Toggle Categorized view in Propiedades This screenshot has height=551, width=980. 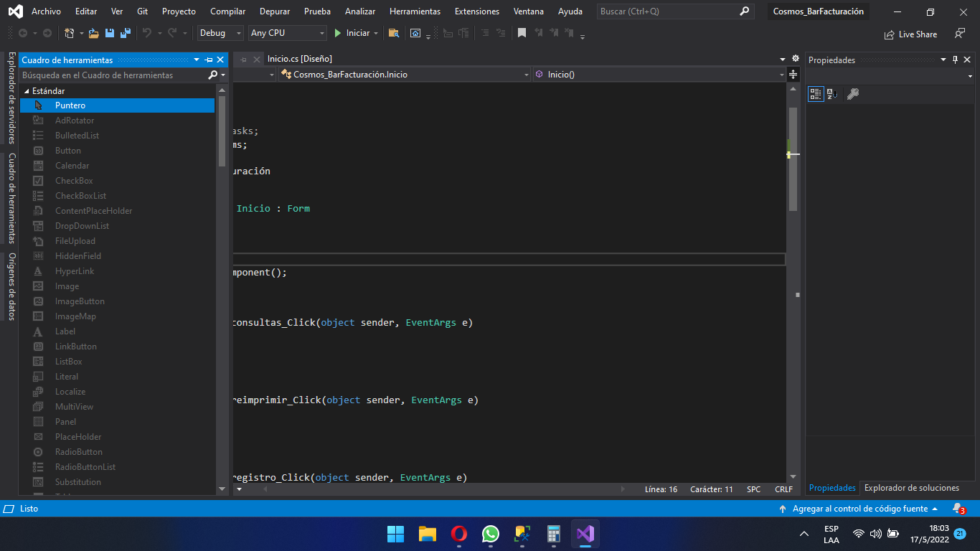(x=816, y=94)
